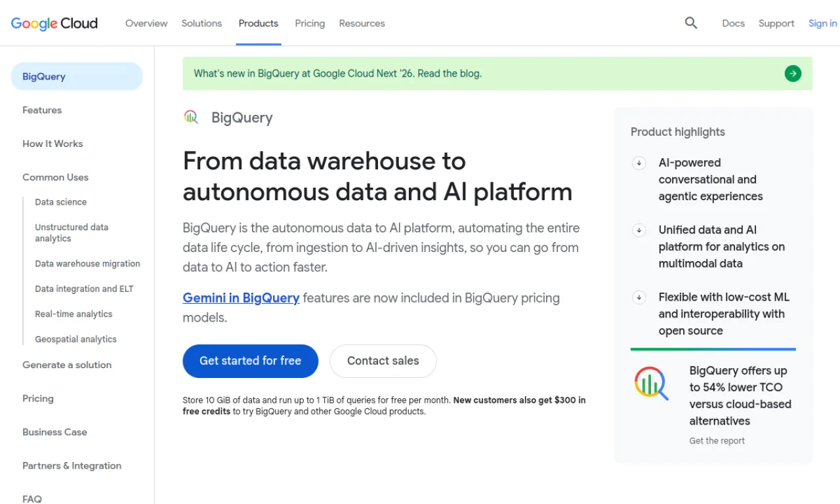The height and width of the screenshot is (504, 840).
Task: Click the BigQuery title text beside icon
Action: (x=241, y=118)
